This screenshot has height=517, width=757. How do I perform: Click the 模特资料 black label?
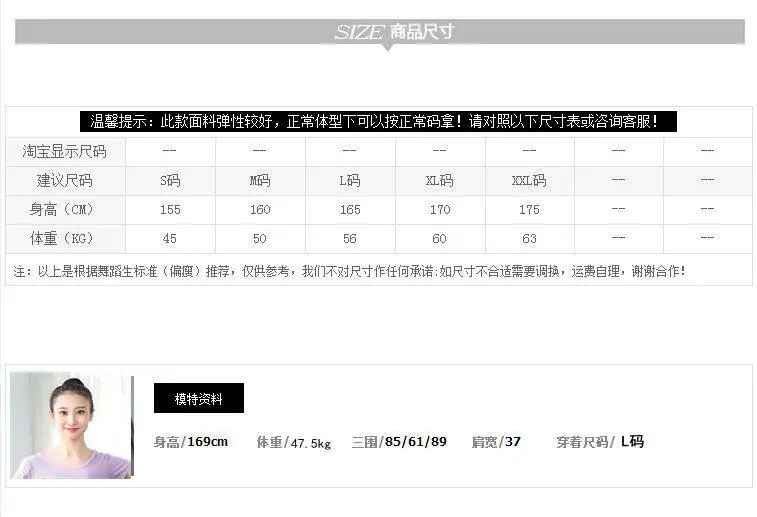pyautogui.click(x=199, y=398)
